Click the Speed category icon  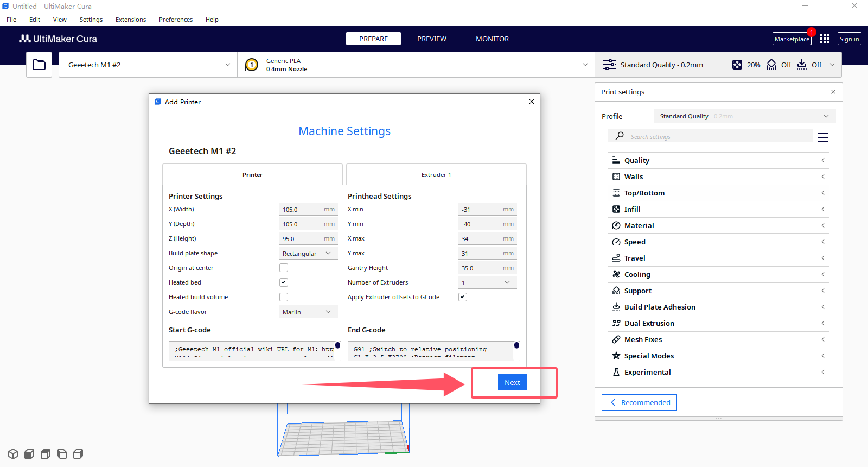coord(616,242)
